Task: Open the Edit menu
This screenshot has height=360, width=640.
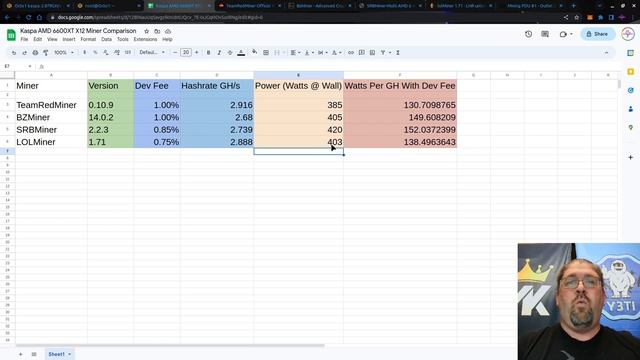Action: point(38,40)
